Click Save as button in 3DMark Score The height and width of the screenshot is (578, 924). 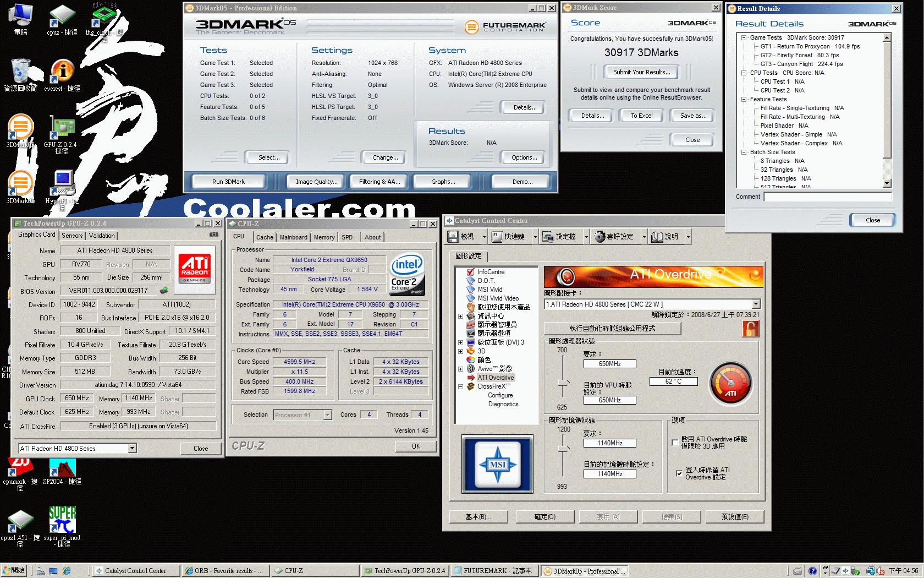point(693,116)
